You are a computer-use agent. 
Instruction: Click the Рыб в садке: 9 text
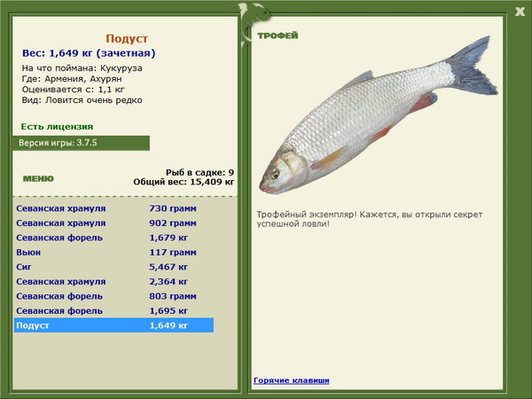point(199,172)
